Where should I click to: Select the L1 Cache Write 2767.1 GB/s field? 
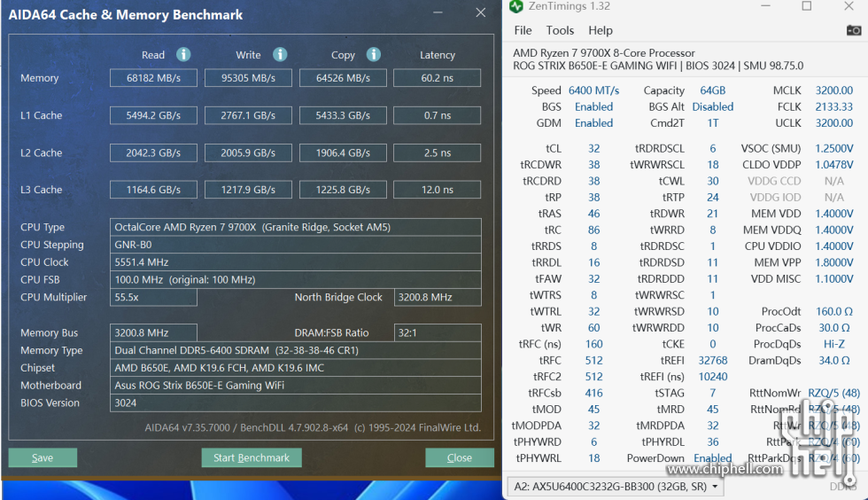[248, 115]
